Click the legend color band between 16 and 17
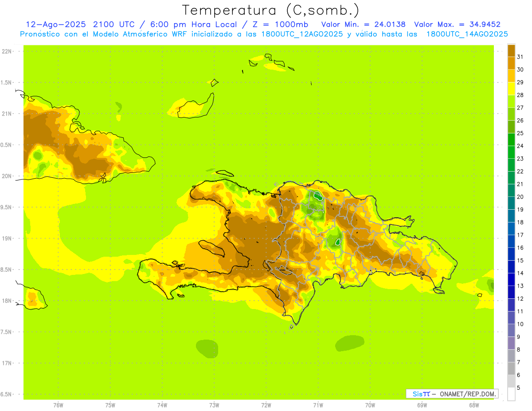 511,242
